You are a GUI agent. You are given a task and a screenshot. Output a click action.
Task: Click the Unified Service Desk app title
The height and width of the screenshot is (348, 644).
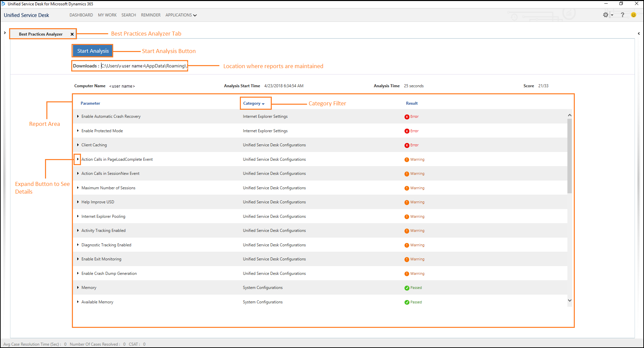(x=26, y=15)
